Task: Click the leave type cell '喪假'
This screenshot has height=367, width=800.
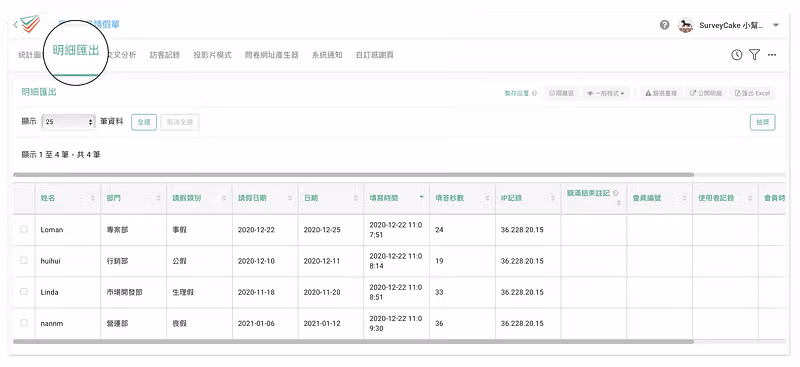Action: click(x=180, y=323)
